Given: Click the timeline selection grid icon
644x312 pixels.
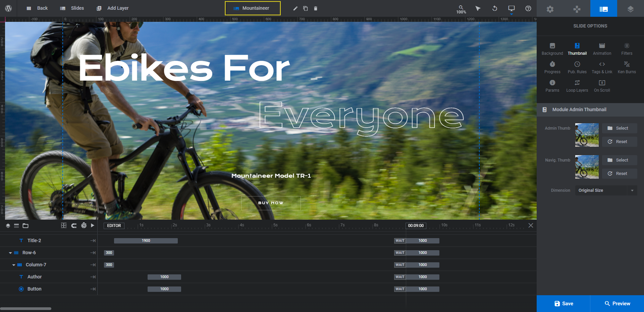Looking at the screenshot, I should click(64, 226).
